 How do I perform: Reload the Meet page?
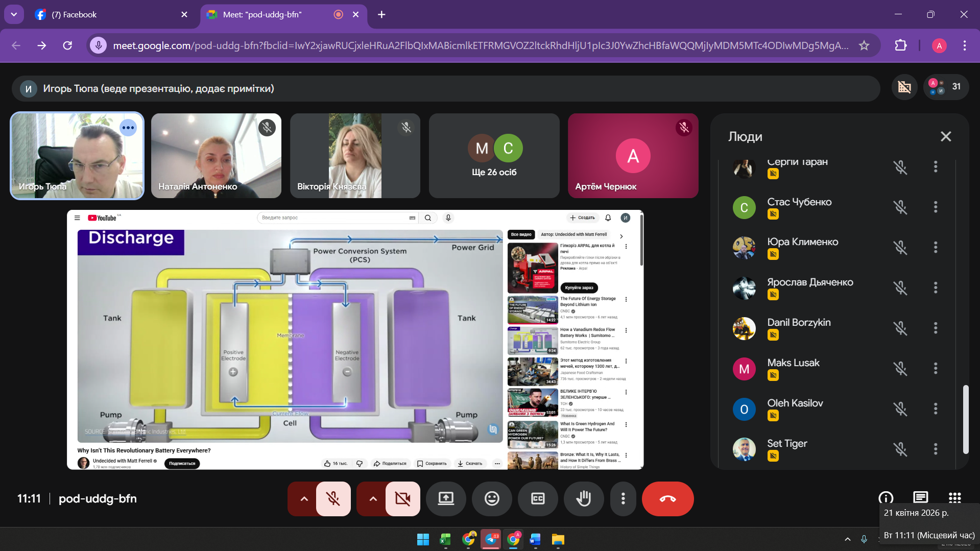click(67, 45)
